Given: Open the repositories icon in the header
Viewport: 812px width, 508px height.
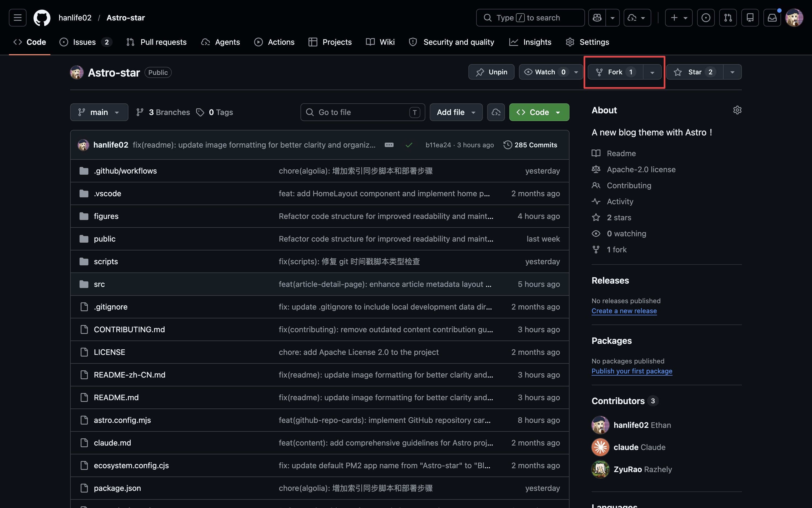Looking at the screenshot, I should [x=750, y=18].
